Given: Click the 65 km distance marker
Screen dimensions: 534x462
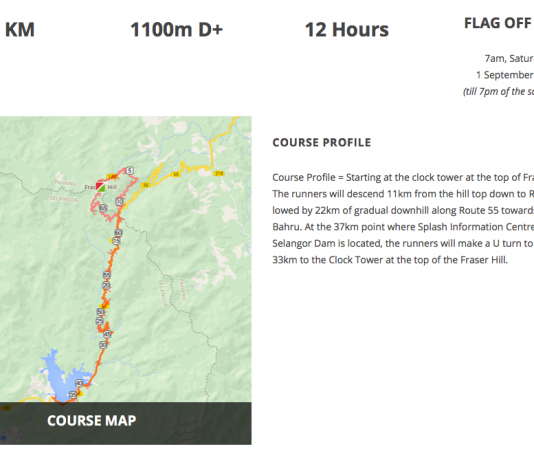Looking at the screenshot, I should pyautogui.click(x=103, y=208).
